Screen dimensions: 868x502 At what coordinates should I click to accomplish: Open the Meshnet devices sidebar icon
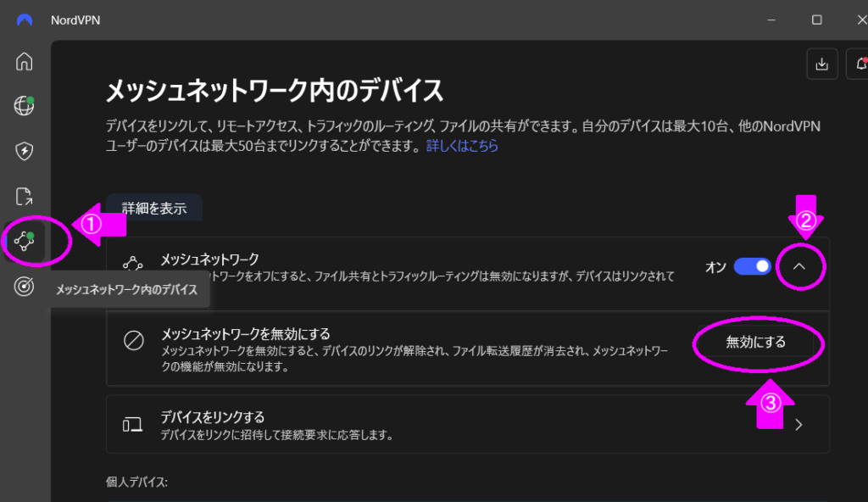tap(24, 241)
